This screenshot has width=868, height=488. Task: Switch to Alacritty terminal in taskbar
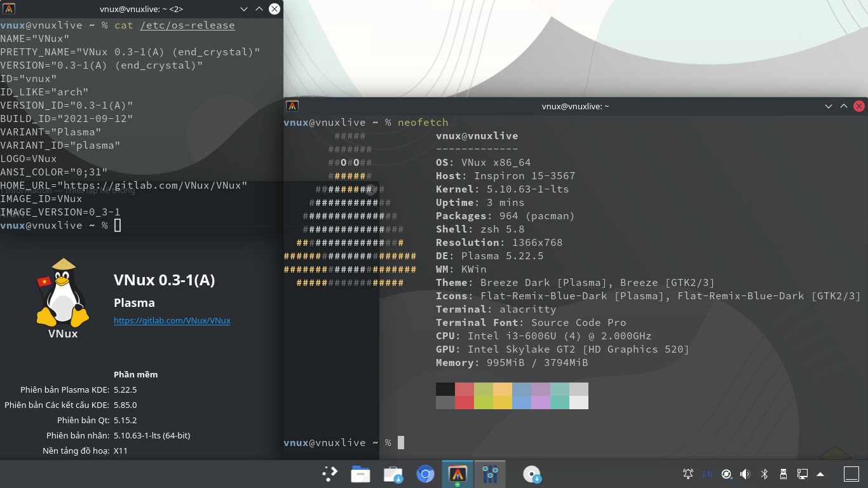coord(458,474)
